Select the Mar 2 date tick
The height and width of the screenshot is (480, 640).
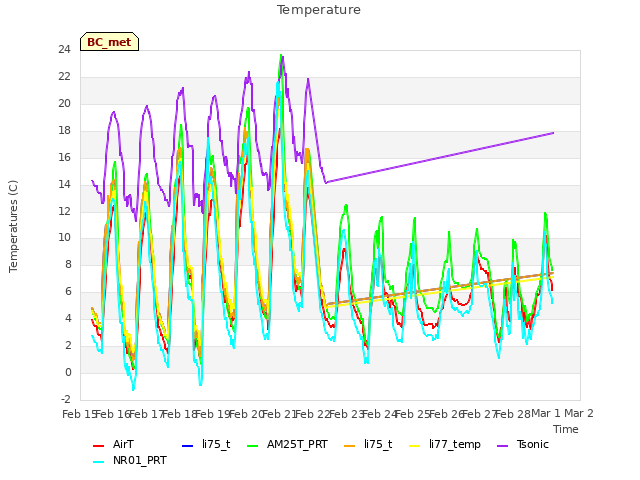579,413
